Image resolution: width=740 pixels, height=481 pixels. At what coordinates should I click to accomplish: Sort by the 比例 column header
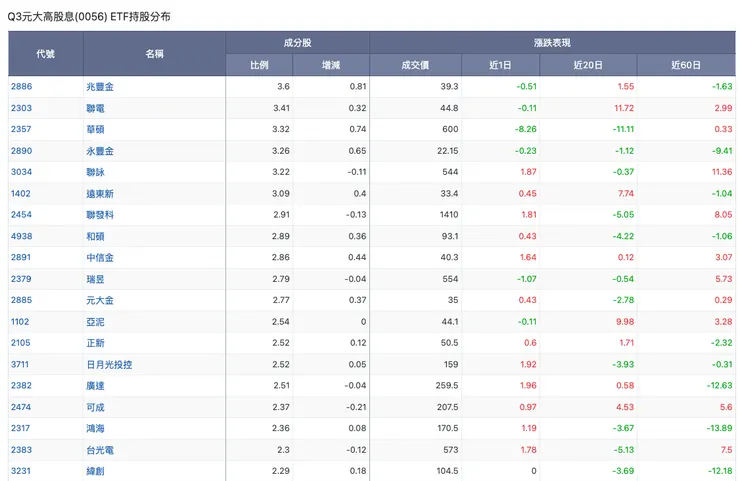pyautogui.click(x=259, y=65)
